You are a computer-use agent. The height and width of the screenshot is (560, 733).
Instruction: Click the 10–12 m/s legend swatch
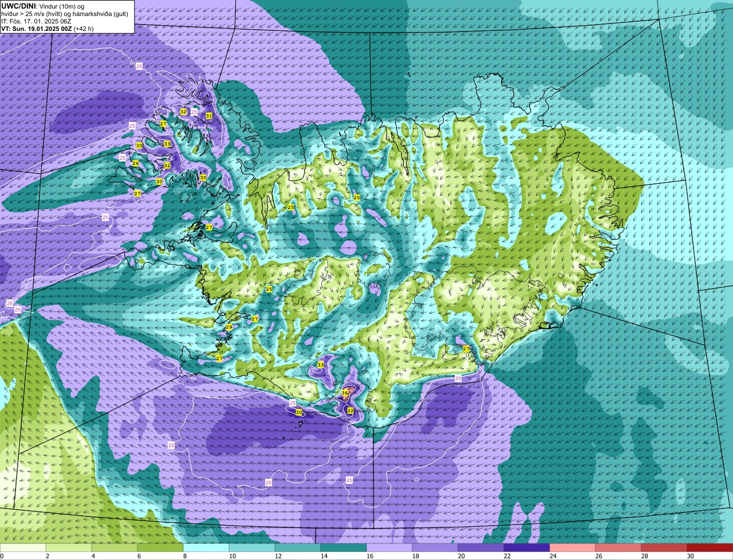(x=252, y=547)
